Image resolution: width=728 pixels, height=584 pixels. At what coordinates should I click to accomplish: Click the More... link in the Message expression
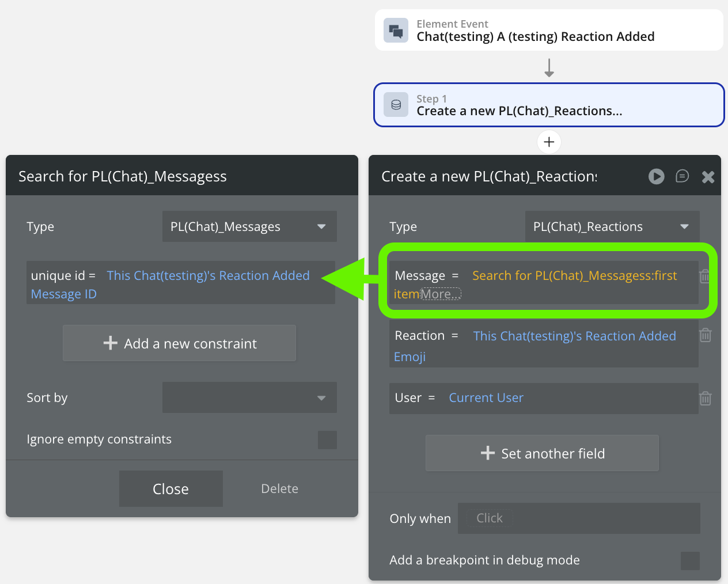tap(441, 294)
